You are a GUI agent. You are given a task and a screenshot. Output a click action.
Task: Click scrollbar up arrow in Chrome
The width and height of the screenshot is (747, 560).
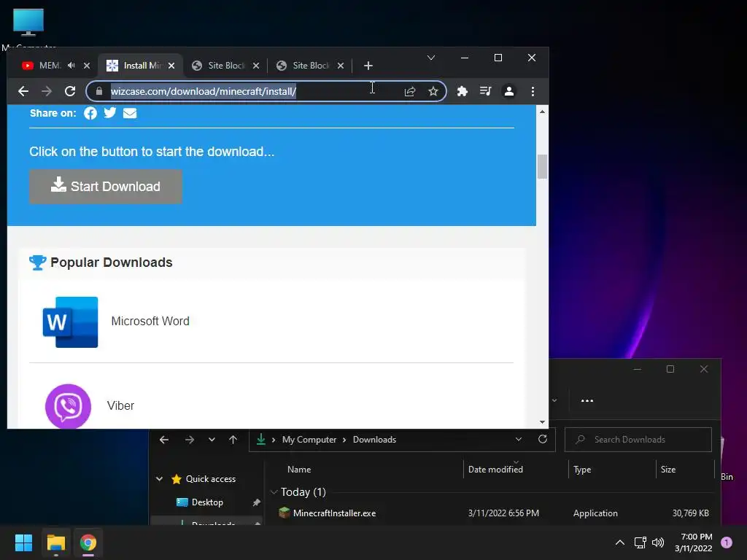tap(542, 112)
